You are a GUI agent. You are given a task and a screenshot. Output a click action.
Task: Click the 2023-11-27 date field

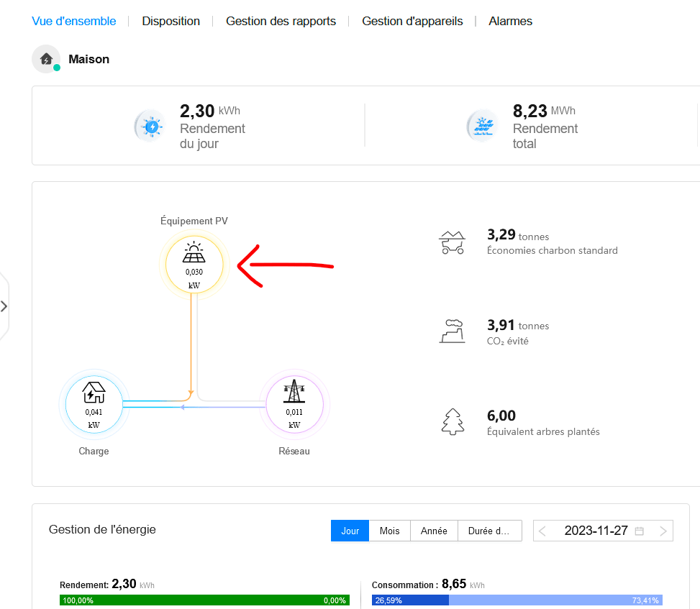click(596, 531)
